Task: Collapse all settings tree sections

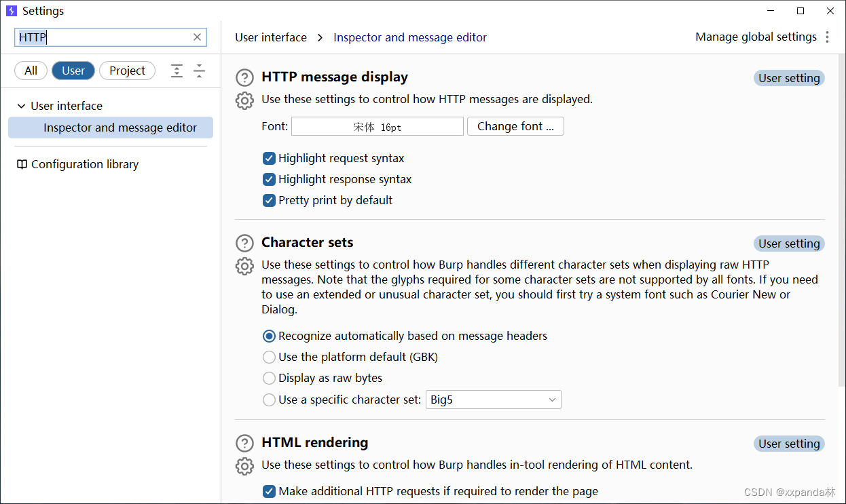Action: pos(199,71)
